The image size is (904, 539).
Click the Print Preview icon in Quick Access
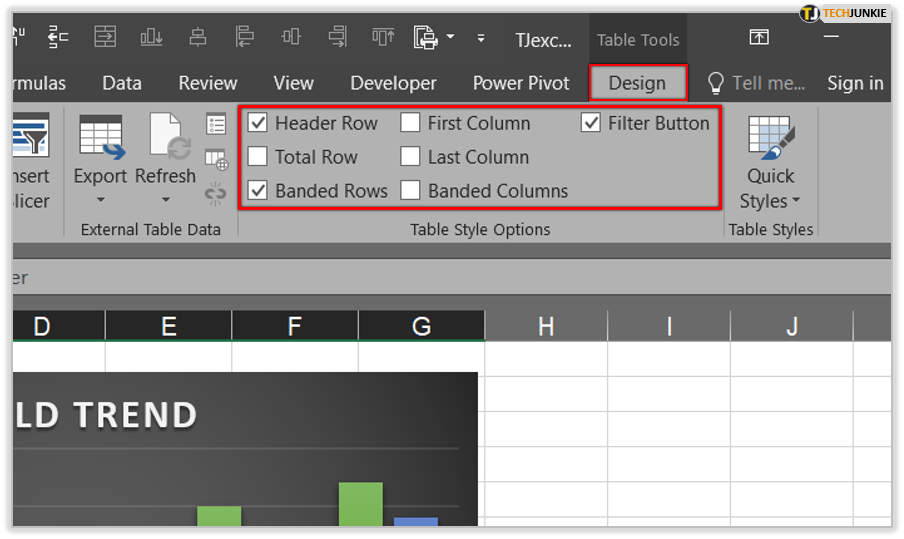click(426, 38)
